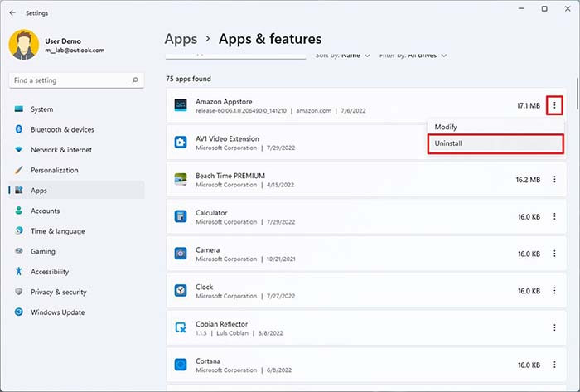Focus the Find a setting search box
Viewport: 580px width, 392px height.
tap(76, 80)
